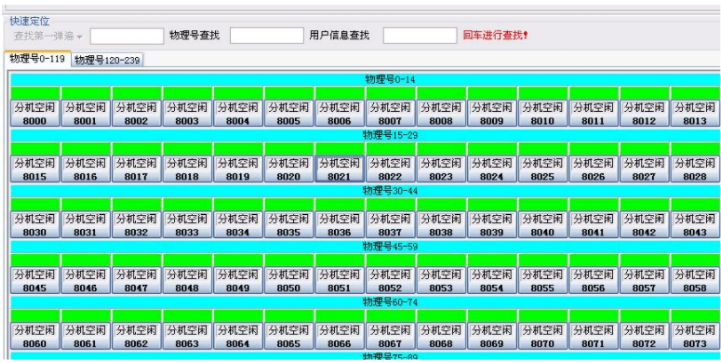Open the 查找第一弹油 dropdown
The width and height of the screenshot is (721, 363).
47,36
